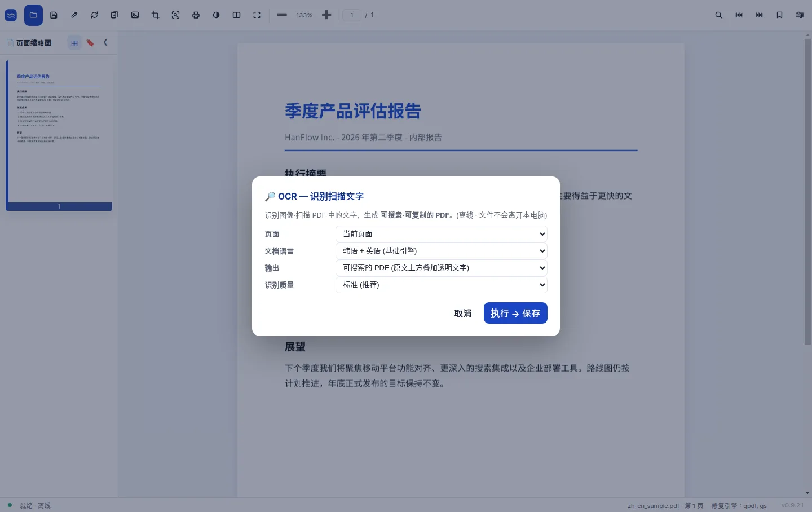This screenshot has height=512, width=812.
Task: Click the OCR scan-text icon
Action: click(176, 15)
